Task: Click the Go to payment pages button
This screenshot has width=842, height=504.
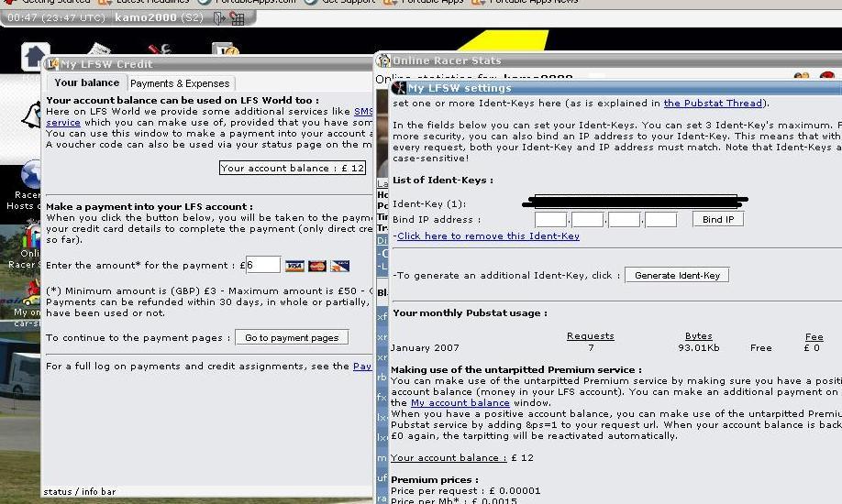Action: tap(292, 337)
